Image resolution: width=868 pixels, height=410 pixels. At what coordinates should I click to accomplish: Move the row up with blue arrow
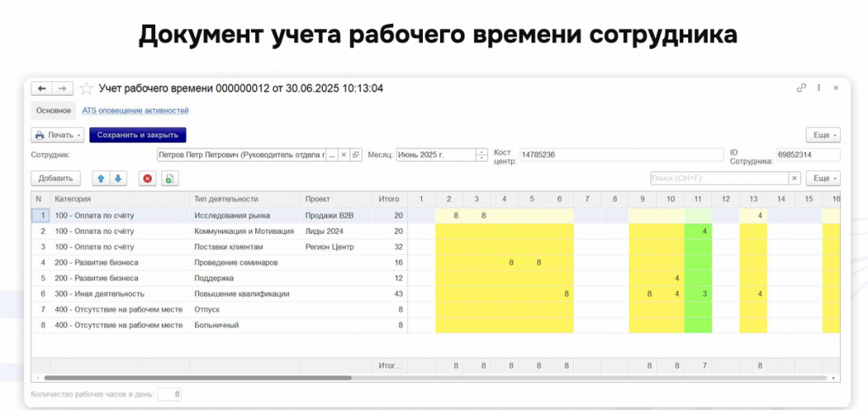click(x=101, y=178)
